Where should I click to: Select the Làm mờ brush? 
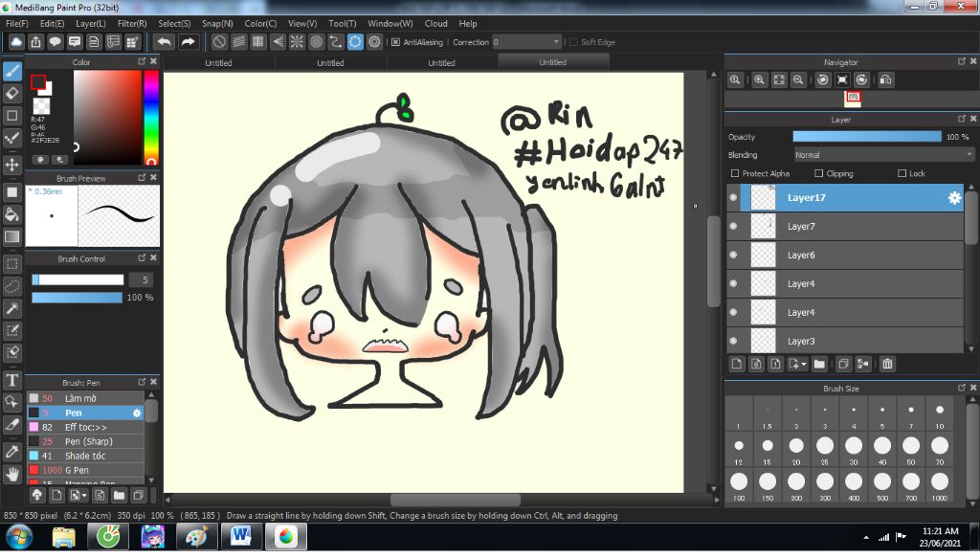pos(85,398)
